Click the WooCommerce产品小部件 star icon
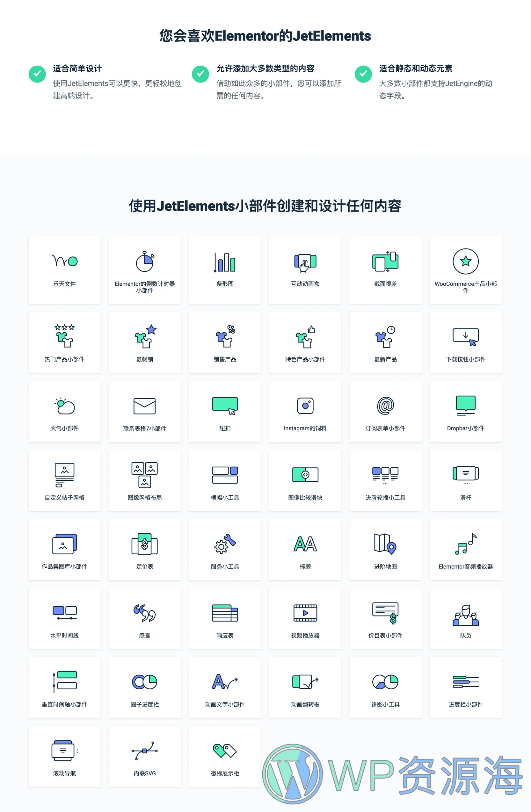Image resolution: width=531 pixels, height=812 pixels. click(465, 261)
